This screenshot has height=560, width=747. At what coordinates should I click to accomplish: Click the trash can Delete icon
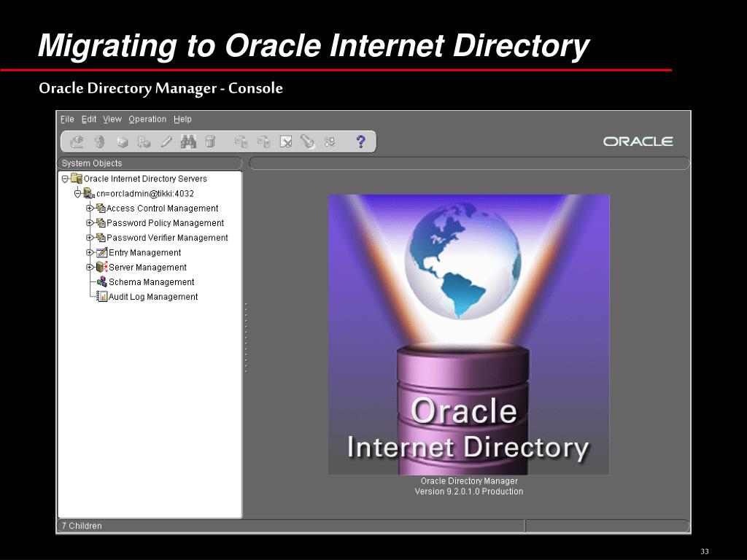coord(210,141)
